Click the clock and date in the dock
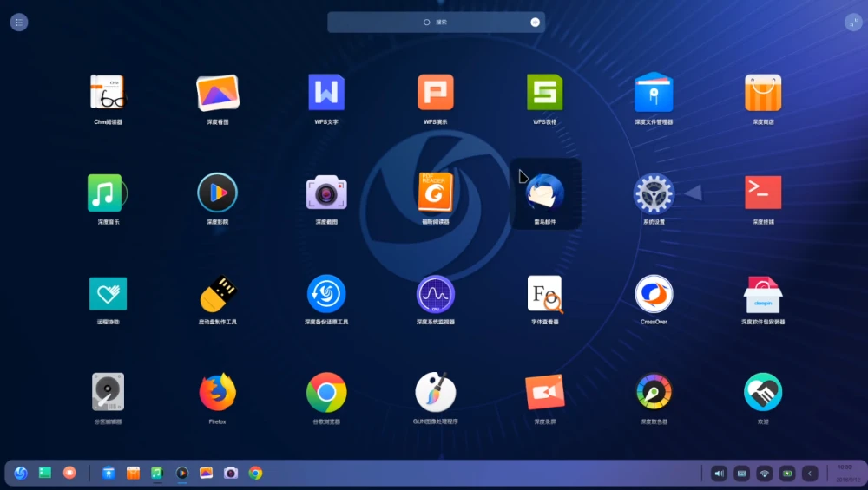Image resolution: width=868 pixels, height=490 pixels. point(846,474)
